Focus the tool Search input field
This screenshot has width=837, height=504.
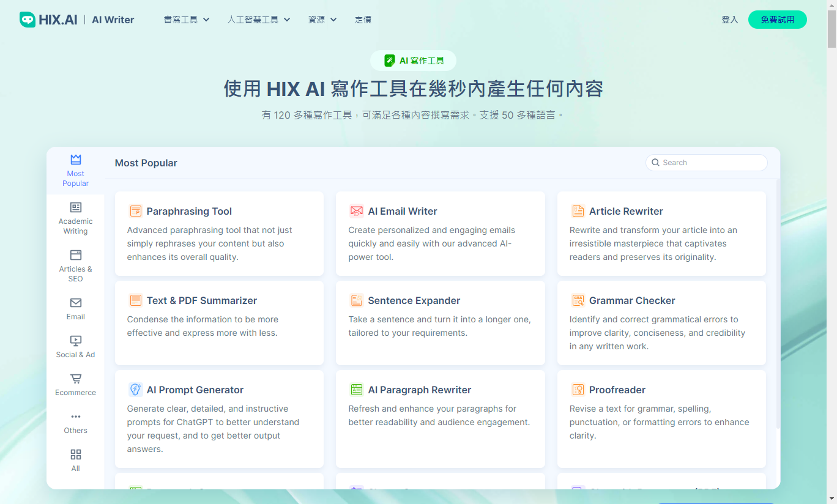[707, 163]
